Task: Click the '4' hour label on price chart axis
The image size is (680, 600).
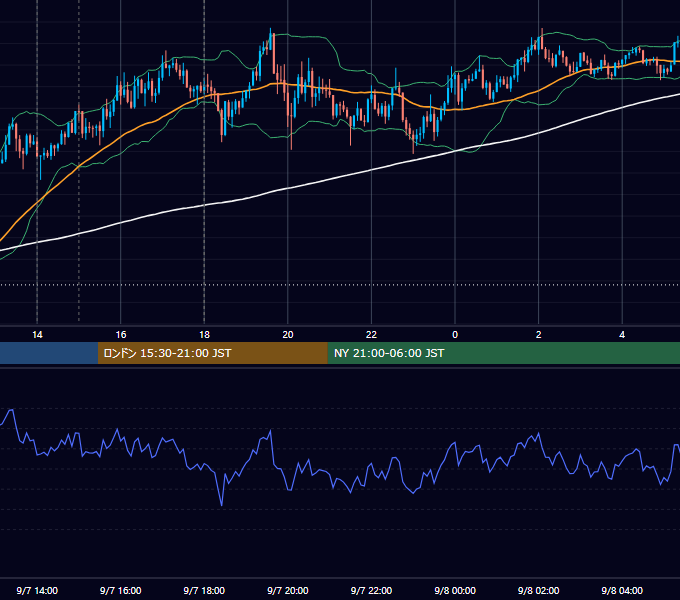Action: 622,335
